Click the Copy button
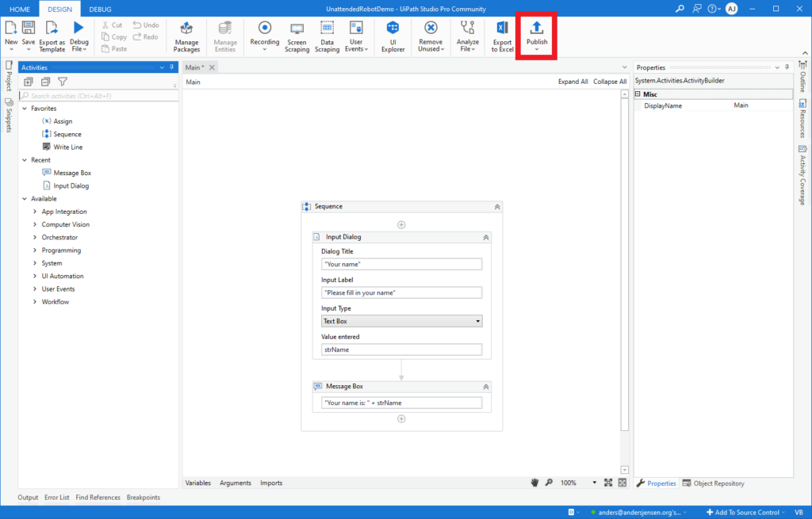 coord(114,36)
